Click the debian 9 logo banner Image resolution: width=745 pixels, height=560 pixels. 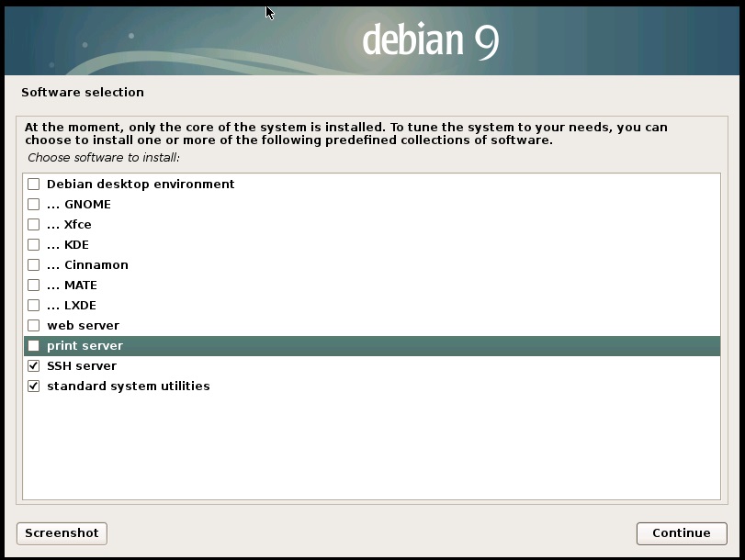coord(430,39)
